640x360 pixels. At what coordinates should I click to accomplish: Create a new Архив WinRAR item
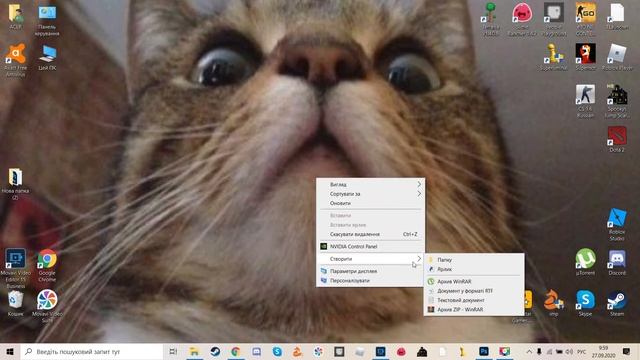click(x=474, y=282)
